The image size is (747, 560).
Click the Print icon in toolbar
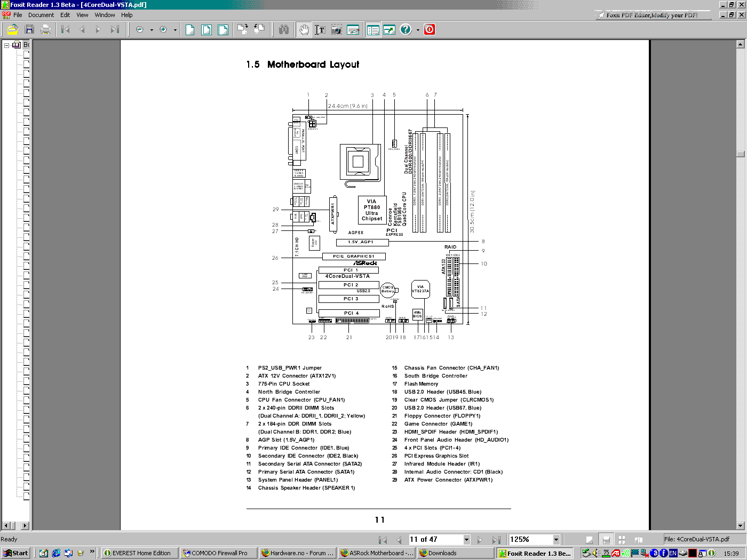46,30
